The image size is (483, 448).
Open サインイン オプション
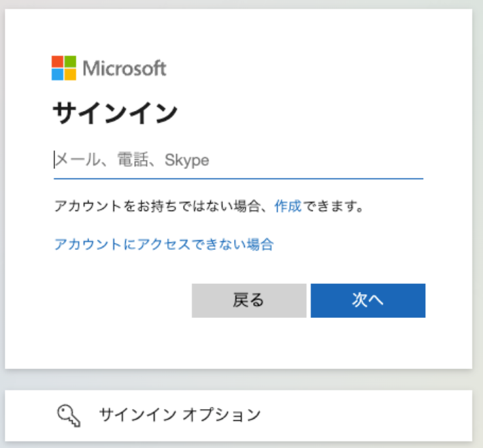pyautogui.click(x=180, y=414)
